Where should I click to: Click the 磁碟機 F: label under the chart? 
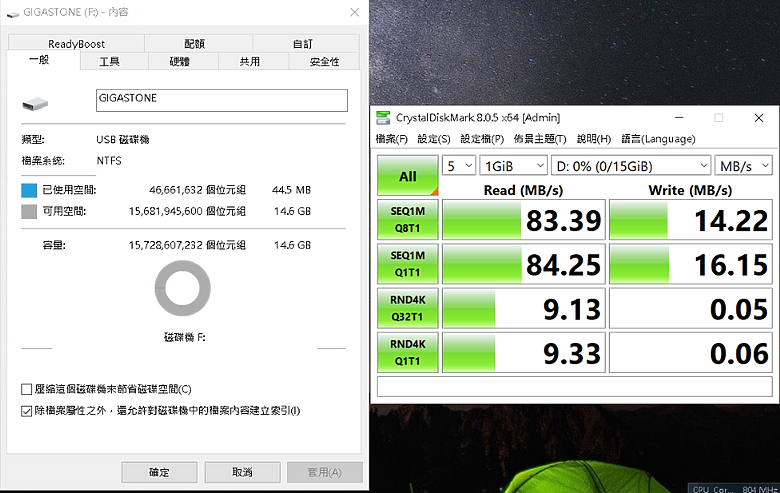pyautogui.click(x=185, y=337)
